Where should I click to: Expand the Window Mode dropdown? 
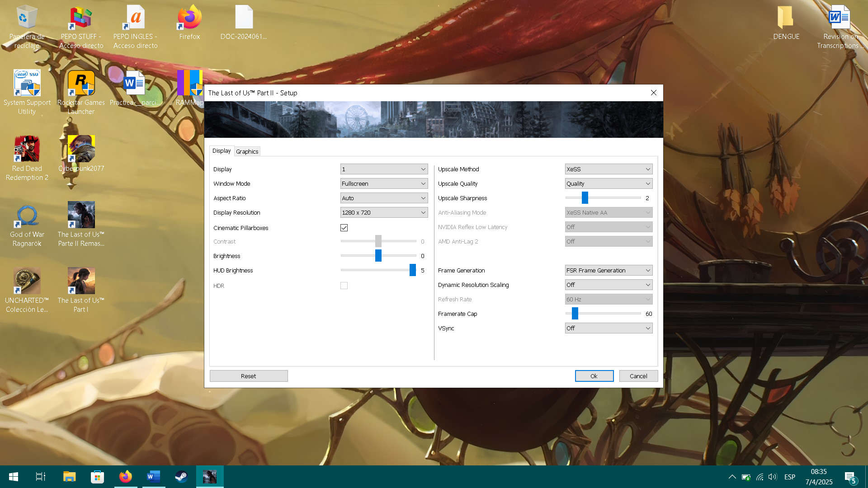[384, 183]
